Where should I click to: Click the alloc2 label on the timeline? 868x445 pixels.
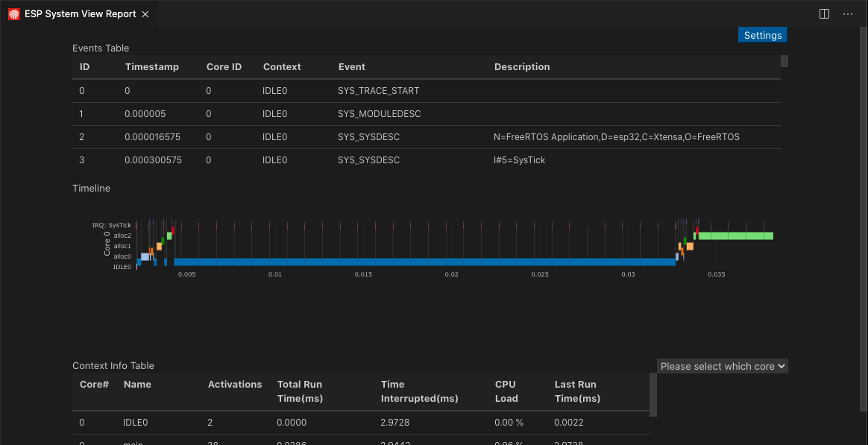click(122, 236)
